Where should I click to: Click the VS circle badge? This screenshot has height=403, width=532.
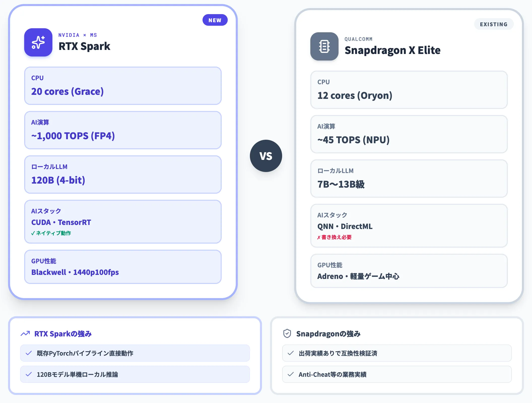(266, 156)
